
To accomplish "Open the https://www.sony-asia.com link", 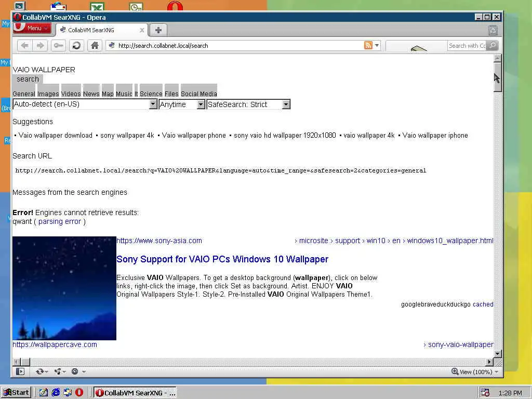I will pyautogui.click(x=159, y=241).
